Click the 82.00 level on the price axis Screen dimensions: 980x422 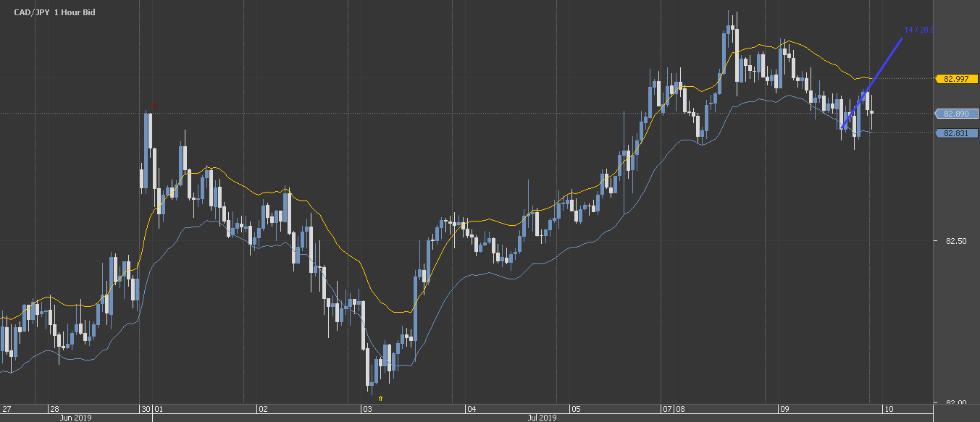[x=956, y=403]
